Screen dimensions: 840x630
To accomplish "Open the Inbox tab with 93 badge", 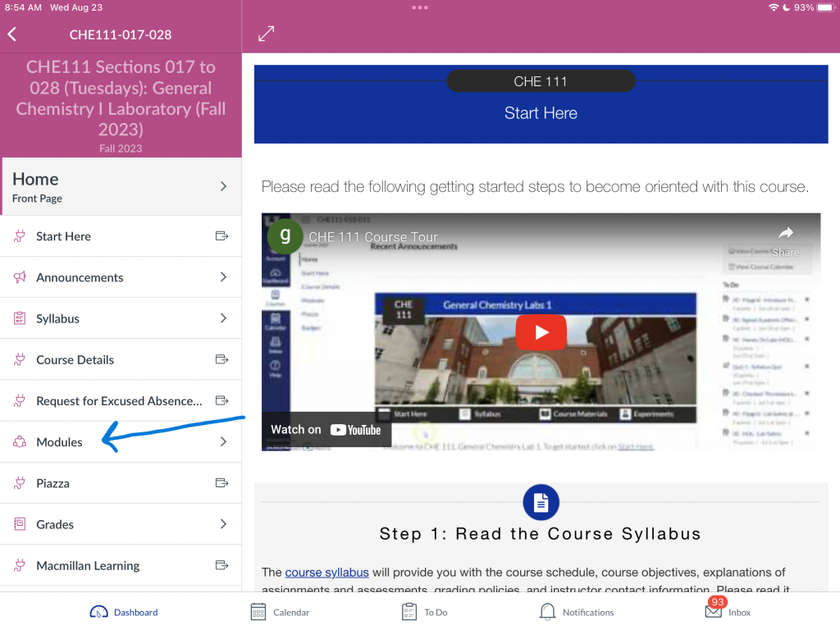I will [x=728, y=609].
